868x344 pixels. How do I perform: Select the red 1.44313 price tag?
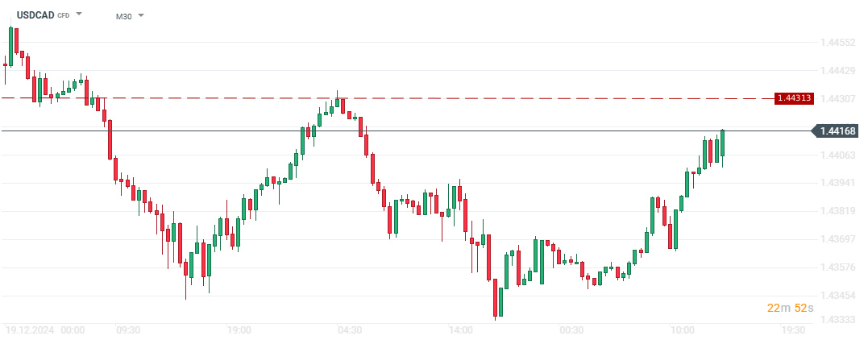click(794, 98)
